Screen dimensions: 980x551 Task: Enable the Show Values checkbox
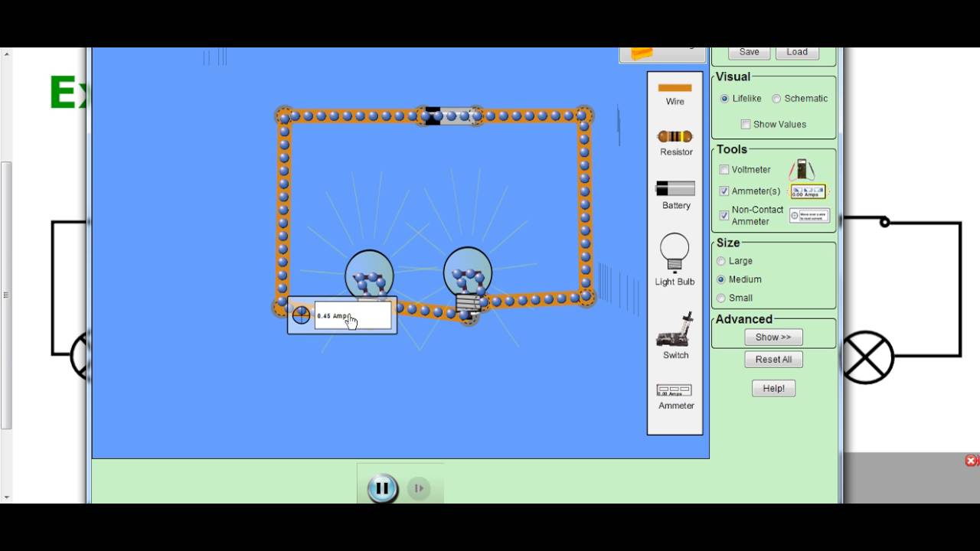pyautogui.click(x=746, y=124)
